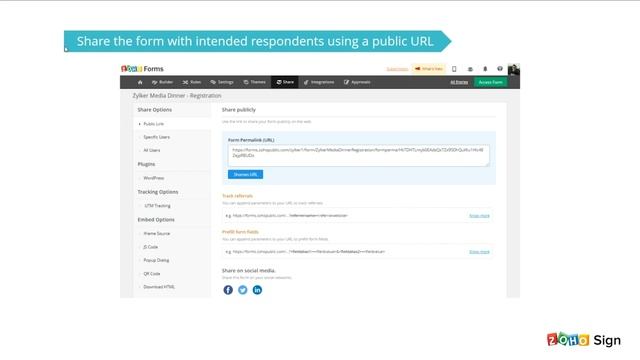The height and width of the screenshot is (360, 640).
Task: Click the Zylker Media Dinner - Registration title
Action: coord(177,96)
